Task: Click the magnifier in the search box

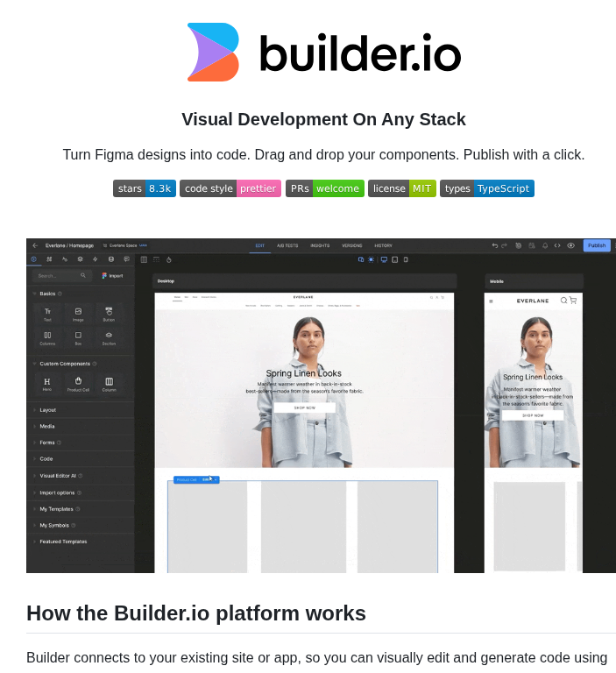Action: tap(83, 275)
